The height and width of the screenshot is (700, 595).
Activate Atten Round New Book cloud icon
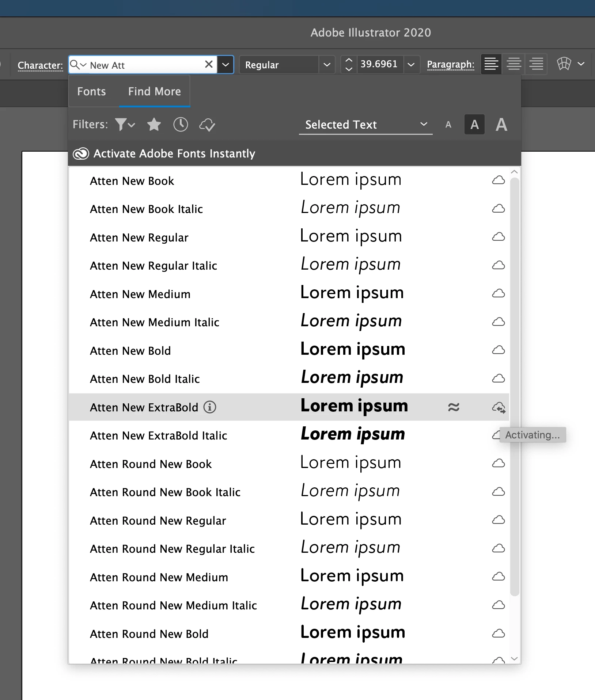pyautogui.click(x=499, y=463)
